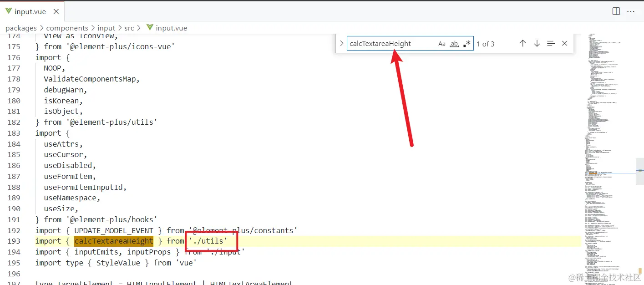
Task: Toggle Find in Selection
Action: tap(551, 44)
